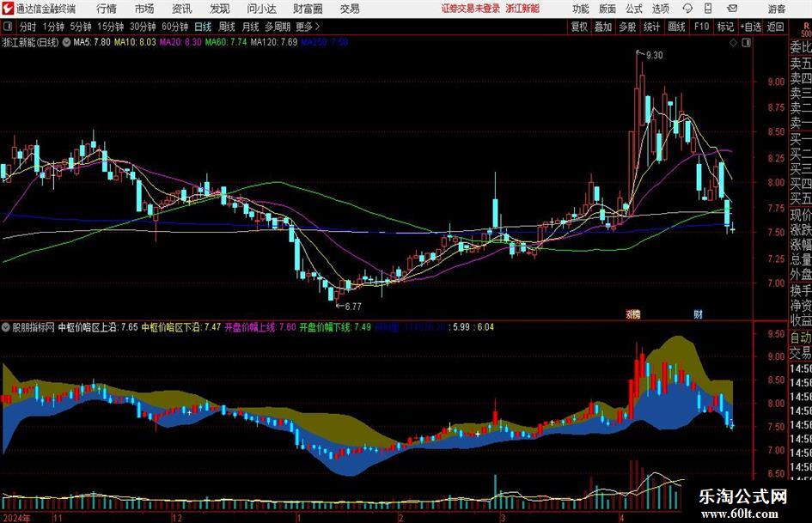
Task: Click the 返回 back button
Action: coord(775,27)
